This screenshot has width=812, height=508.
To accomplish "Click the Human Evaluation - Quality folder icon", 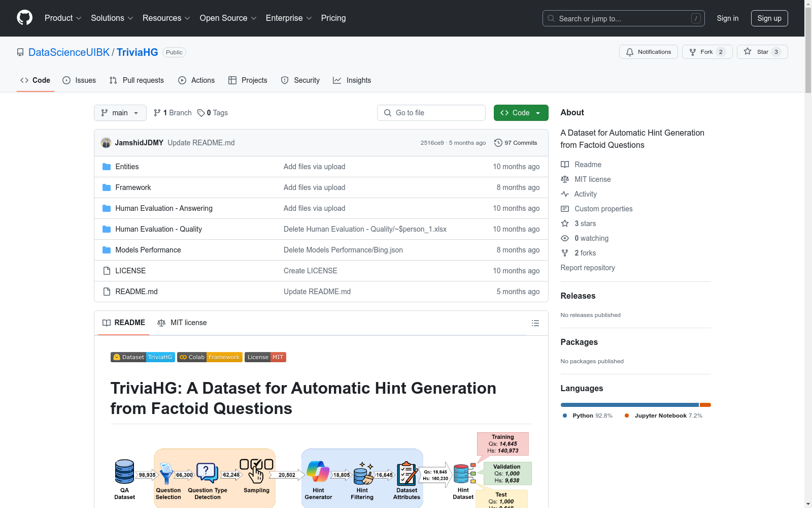I will point(107,229).
